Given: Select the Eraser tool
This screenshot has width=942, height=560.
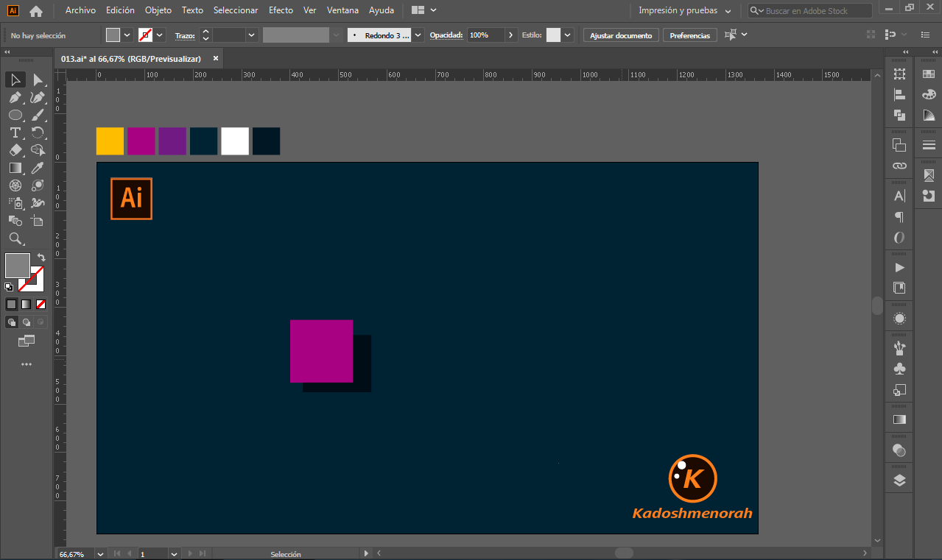Looking at the screenshot, I should [x=15, y=150].
